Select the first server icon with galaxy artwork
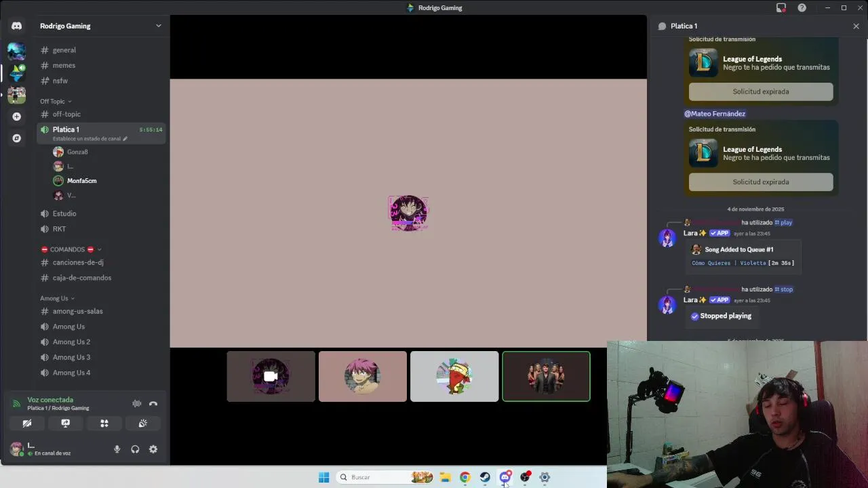 16,50
